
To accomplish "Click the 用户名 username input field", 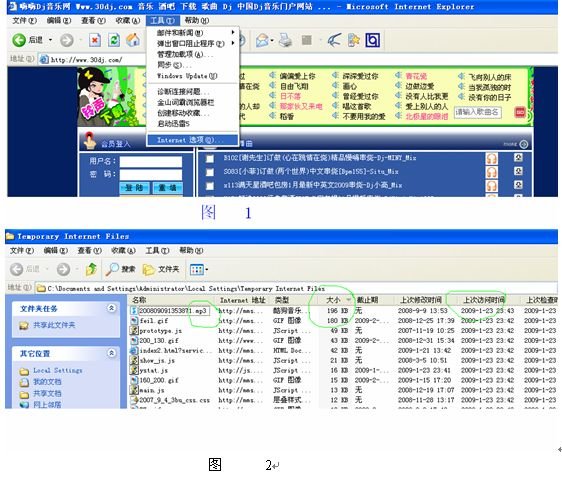I will click(151, 162).
